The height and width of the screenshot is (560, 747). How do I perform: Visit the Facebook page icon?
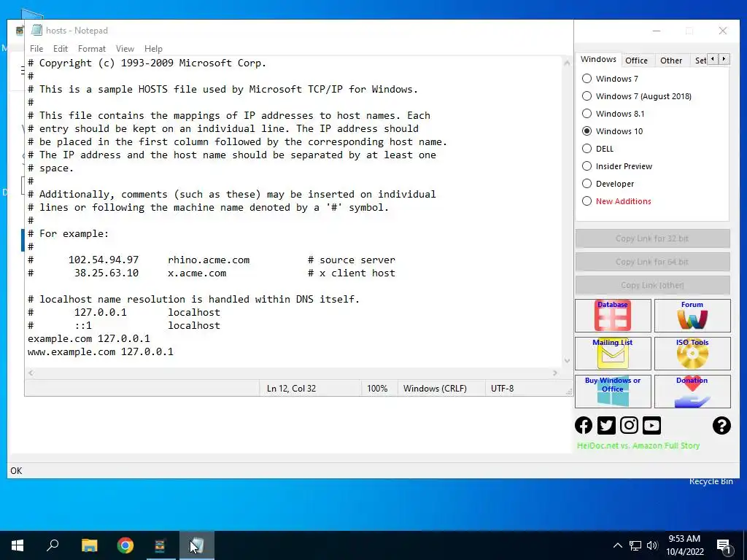(584, 425)
